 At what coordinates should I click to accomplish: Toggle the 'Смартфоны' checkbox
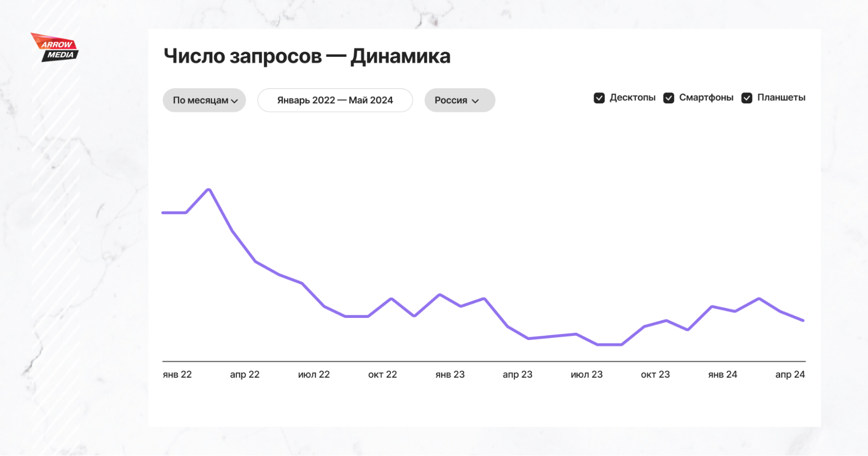pyautogui.click(x=669, y=98)
